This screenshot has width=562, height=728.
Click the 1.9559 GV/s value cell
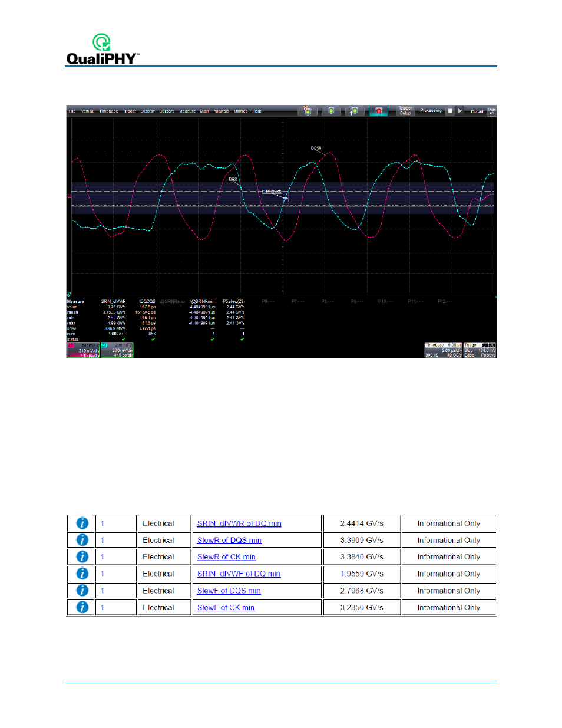[362, 574]
